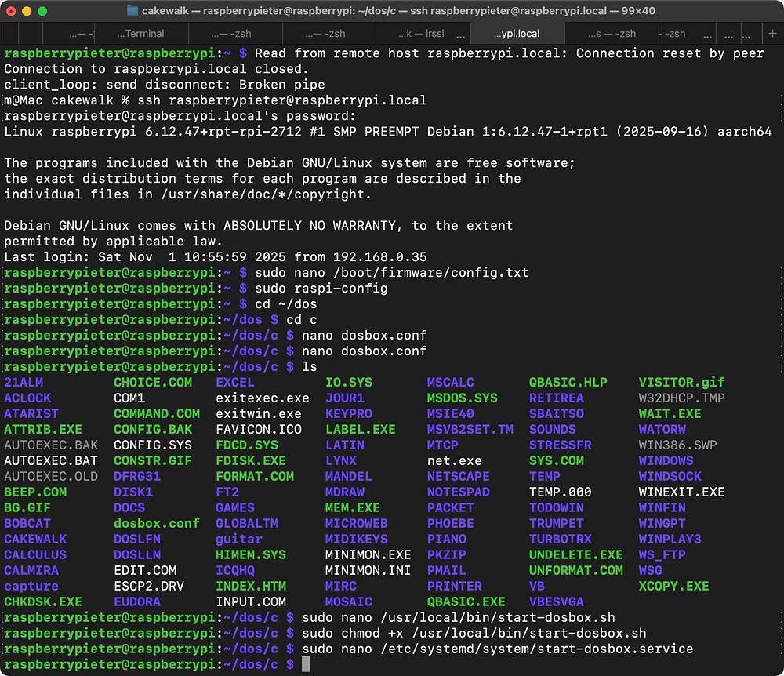
Task: Click the 'client_loop: send disconnect: Broken pipe' line
Action: pyautogui.click(x=165, y=85)
